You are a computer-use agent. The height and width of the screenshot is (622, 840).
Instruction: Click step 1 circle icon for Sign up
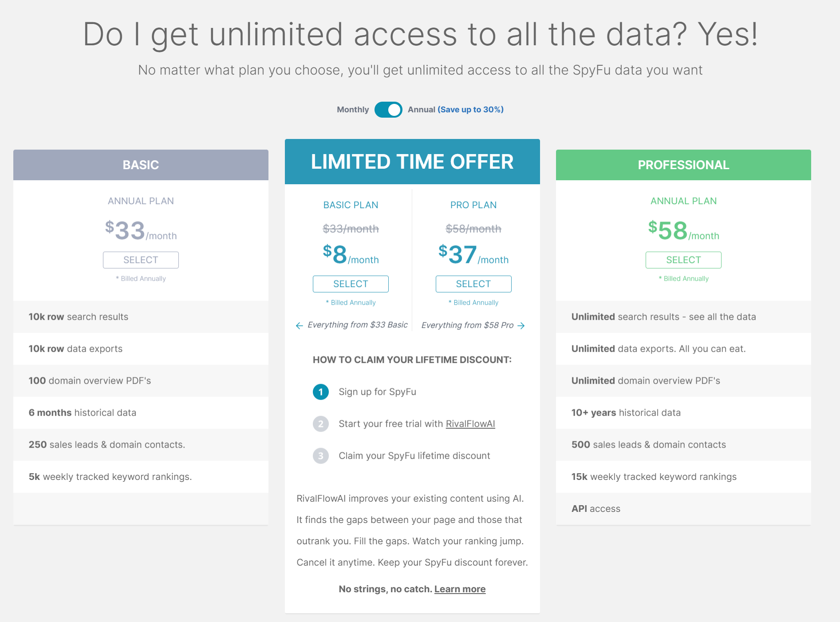tap(321, 392)
